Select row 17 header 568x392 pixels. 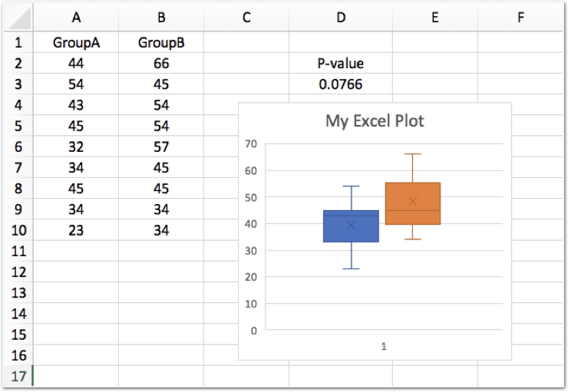pyautogui.click(x=18, y=376)
